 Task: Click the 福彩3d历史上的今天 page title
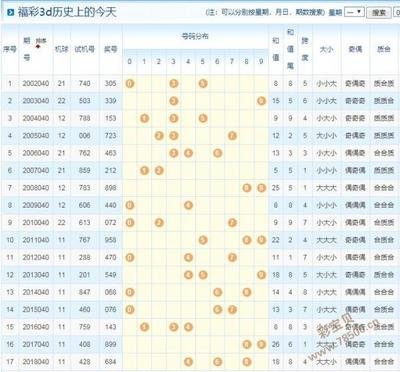click(67, 12)
